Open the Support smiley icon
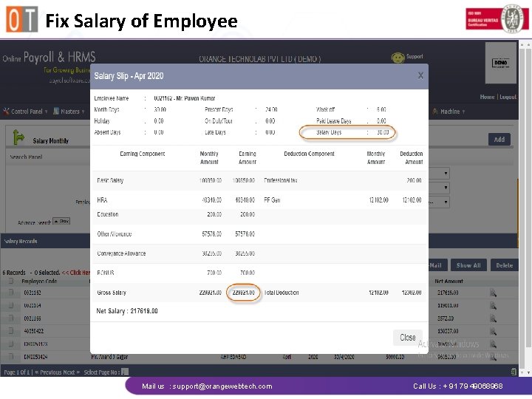Image resolution: width=532 pixels, height=399 pixels. tap(398, 58)
